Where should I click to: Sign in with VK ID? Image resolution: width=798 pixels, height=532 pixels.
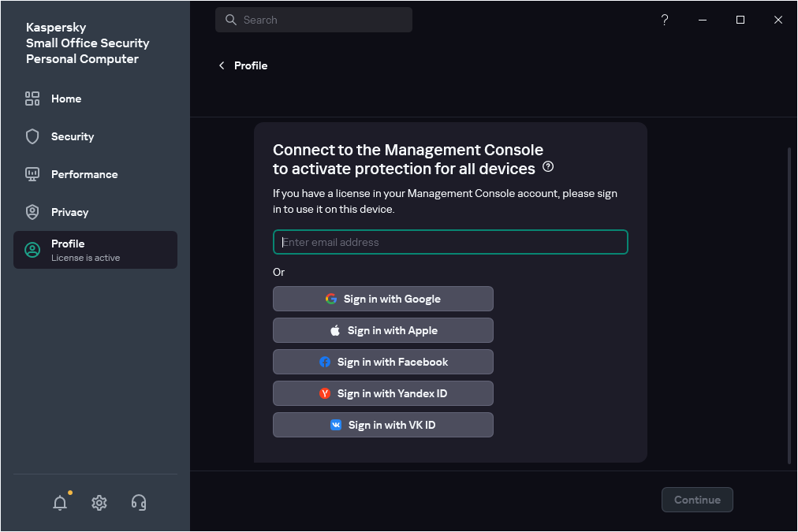click(382, 425)
